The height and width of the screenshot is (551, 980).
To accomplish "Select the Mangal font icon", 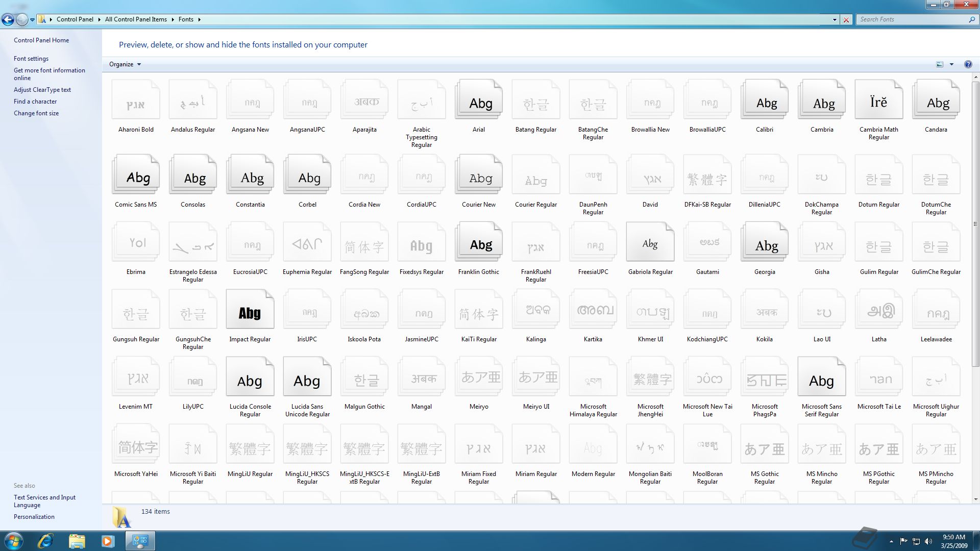I will point(422,377).
